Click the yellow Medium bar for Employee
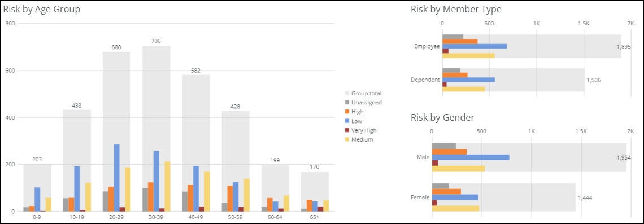Image resolution: width=644 pixels, height=224 pixels. (468, 55)
